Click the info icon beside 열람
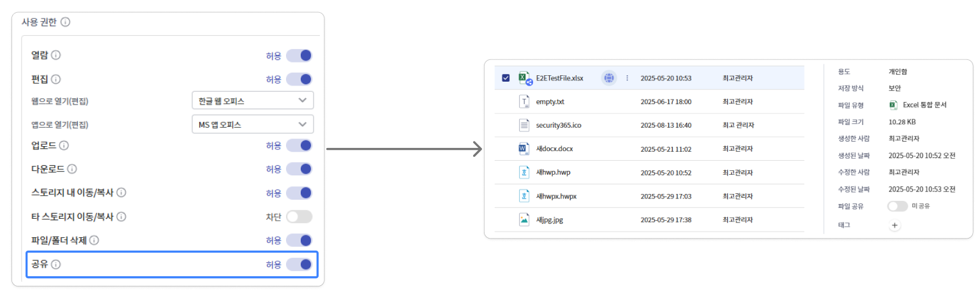Screen dimensions: 980x296 (56, 56)
